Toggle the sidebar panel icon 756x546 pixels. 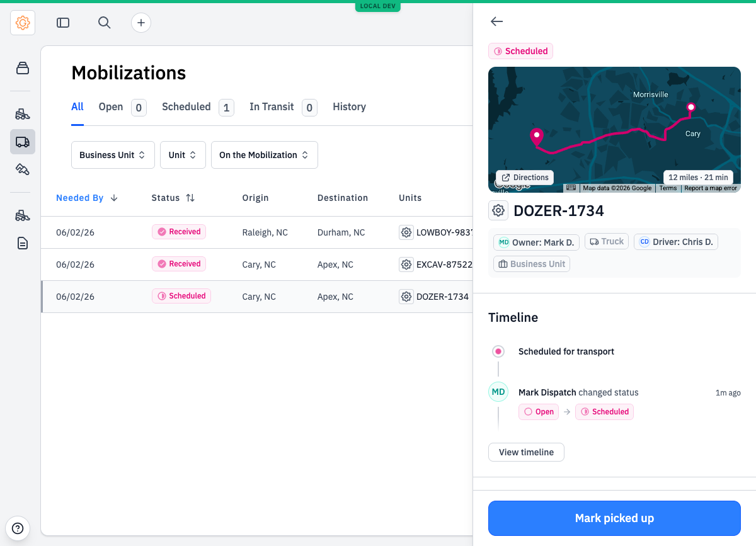tap(63, 23)
